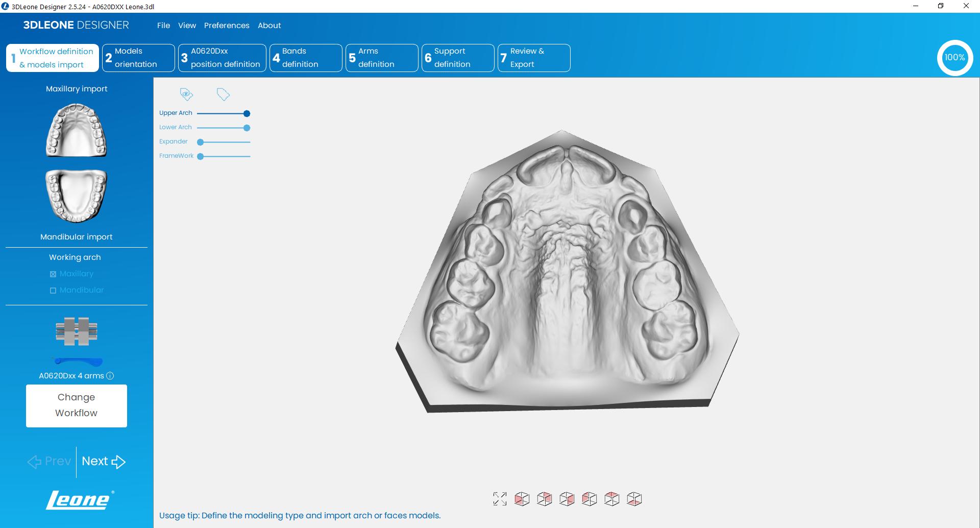Click the empty tag label icon
Screen dimensions: 980x528
click(x=223, y=94)
